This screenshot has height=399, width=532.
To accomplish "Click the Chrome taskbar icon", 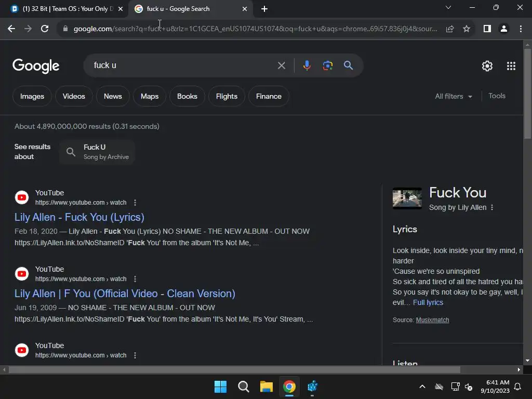I will (x=289, y=387).
